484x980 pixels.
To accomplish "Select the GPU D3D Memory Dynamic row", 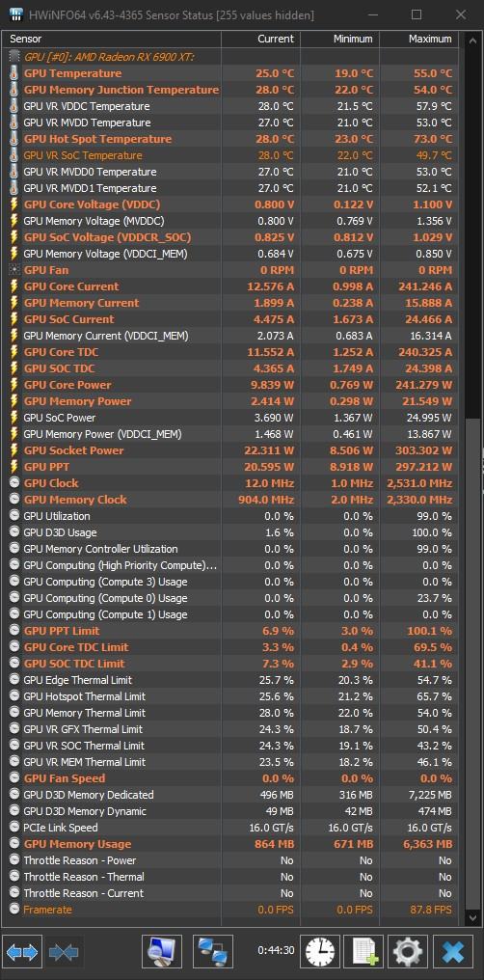I will point(231,811).
